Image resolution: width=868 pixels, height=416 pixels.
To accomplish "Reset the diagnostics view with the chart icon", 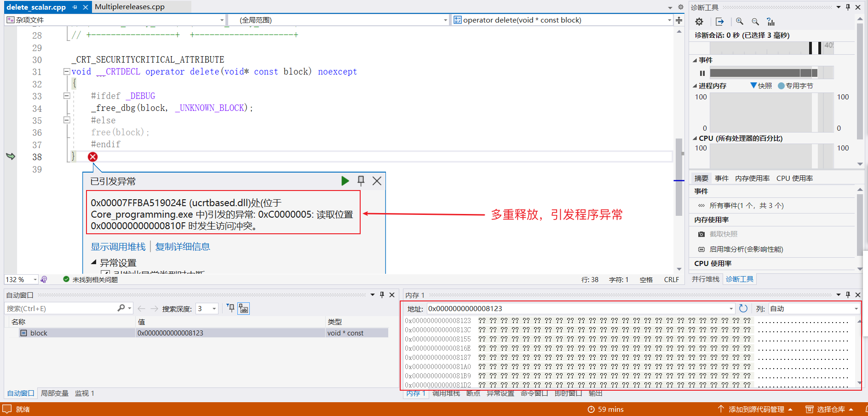I will (771, 22).
